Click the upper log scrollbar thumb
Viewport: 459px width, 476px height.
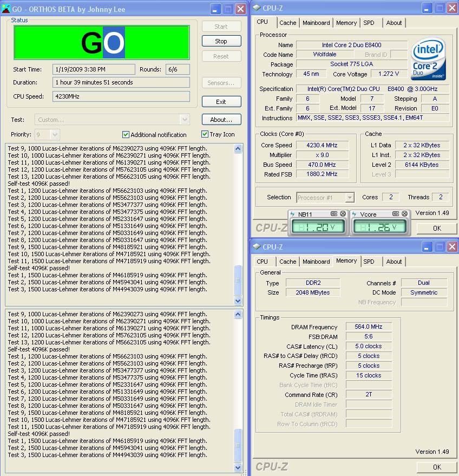point(238,280)
